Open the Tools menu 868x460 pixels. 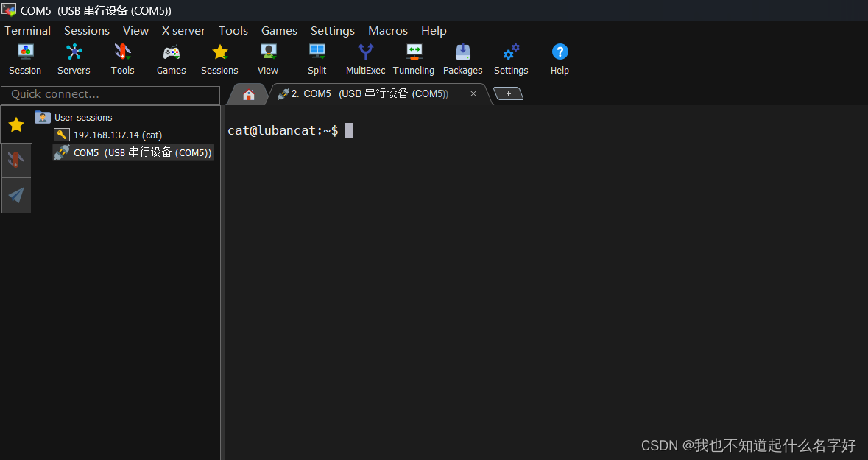233,30
